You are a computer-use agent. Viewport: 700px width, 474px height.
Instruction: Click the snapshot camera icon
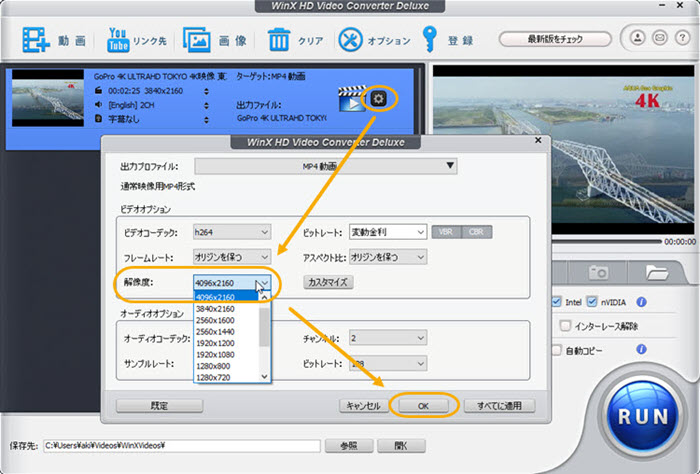pos(598,272)
